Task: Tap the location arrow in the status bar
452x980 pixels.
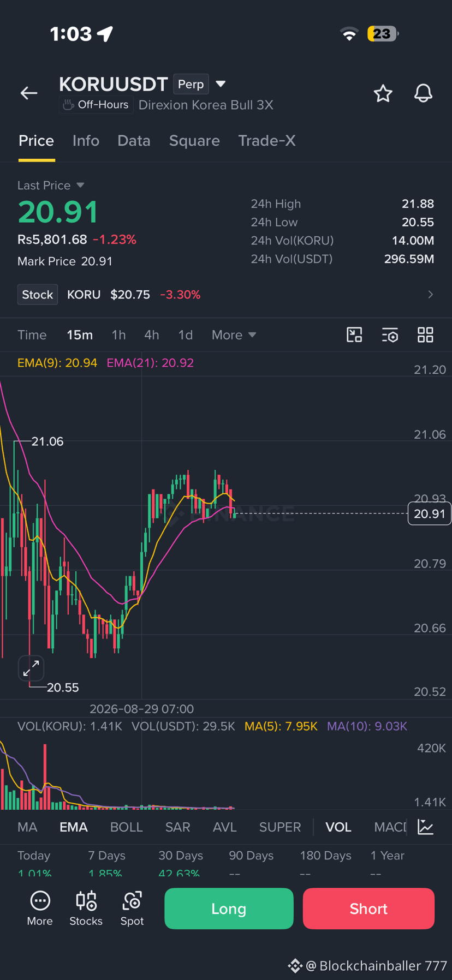Action: (105, 34)
